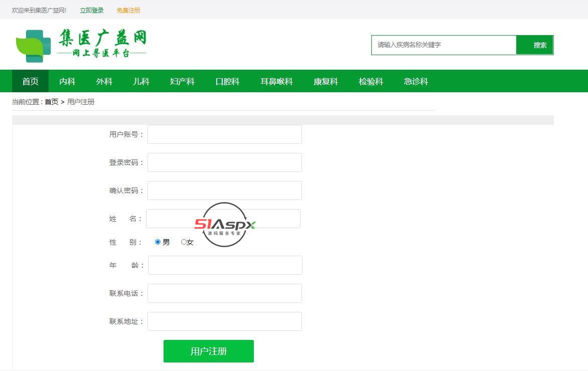
Task: Select 口腔科 in the navigation bar
Action: coord(227,81)
